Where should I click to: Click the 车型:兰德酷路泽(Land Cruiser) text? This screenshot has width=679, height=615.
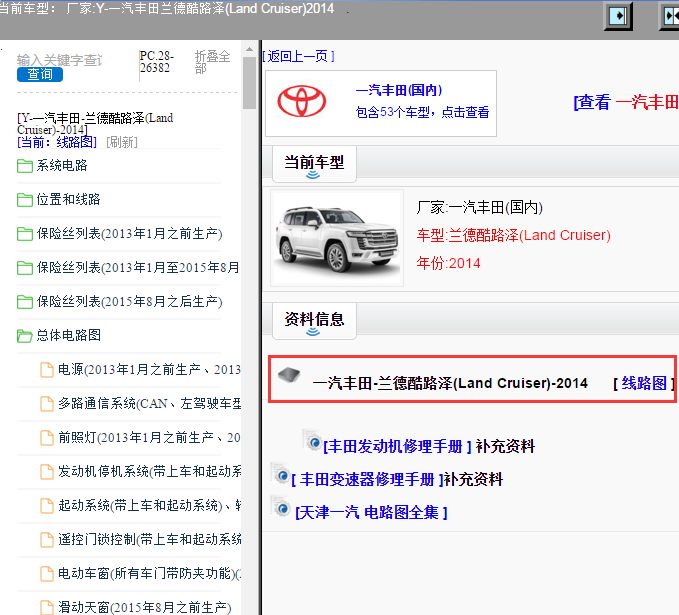(x=514, y=235)
